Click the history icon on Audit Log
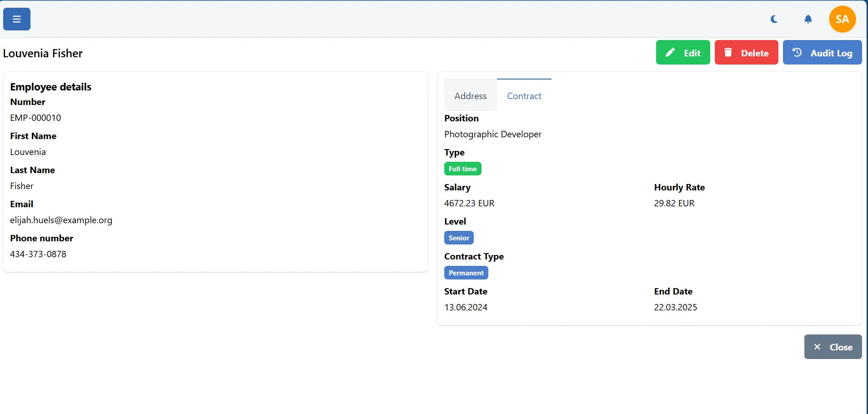This screenshot has height=414, width=868. point(797,53)
